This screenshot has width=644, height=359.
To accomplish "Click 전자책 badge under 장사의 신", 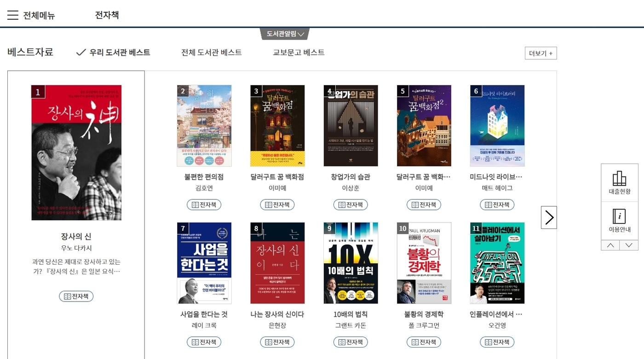I will (76, 296).
